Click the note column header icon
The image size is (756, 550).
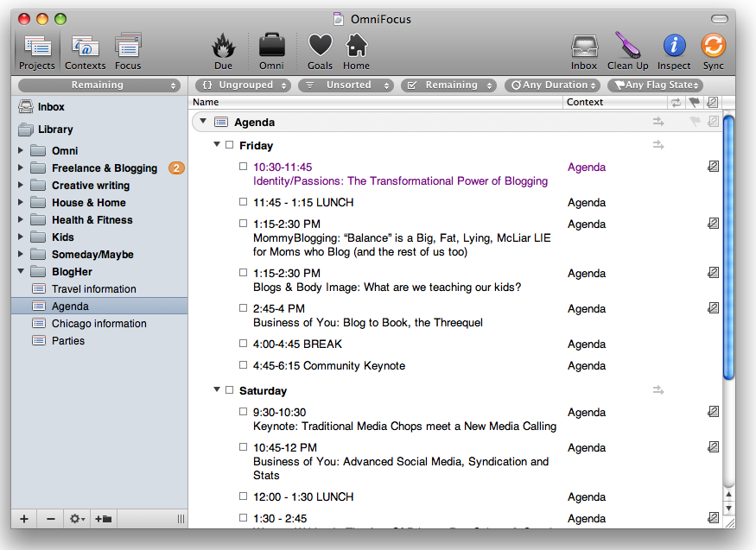(712, 102)
